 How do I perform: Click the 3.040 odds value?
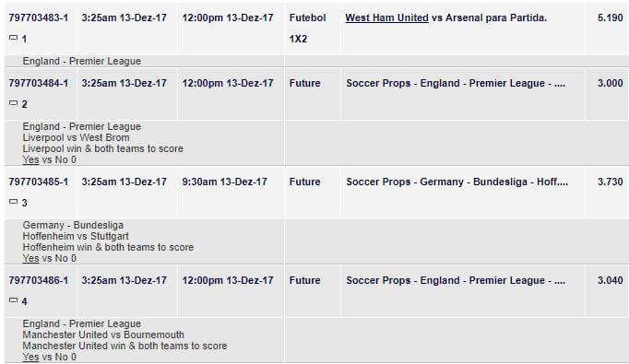pyautogui.click(x=611, y=280)
